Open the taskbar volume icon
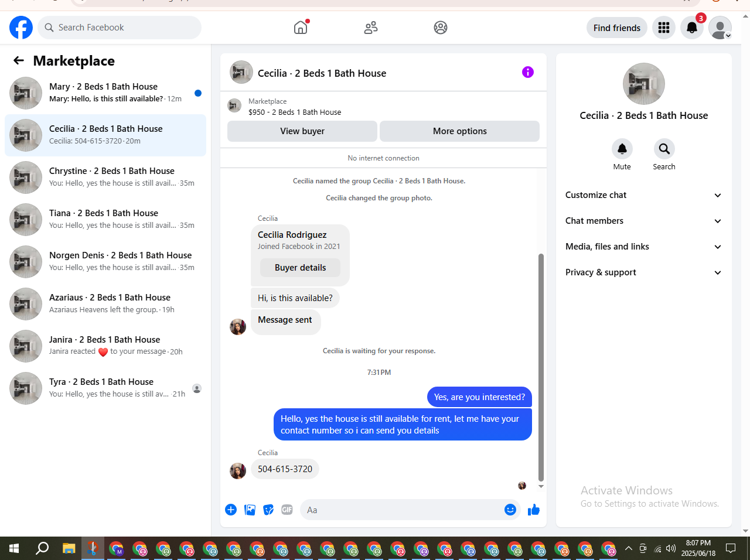 pos(671,548)
